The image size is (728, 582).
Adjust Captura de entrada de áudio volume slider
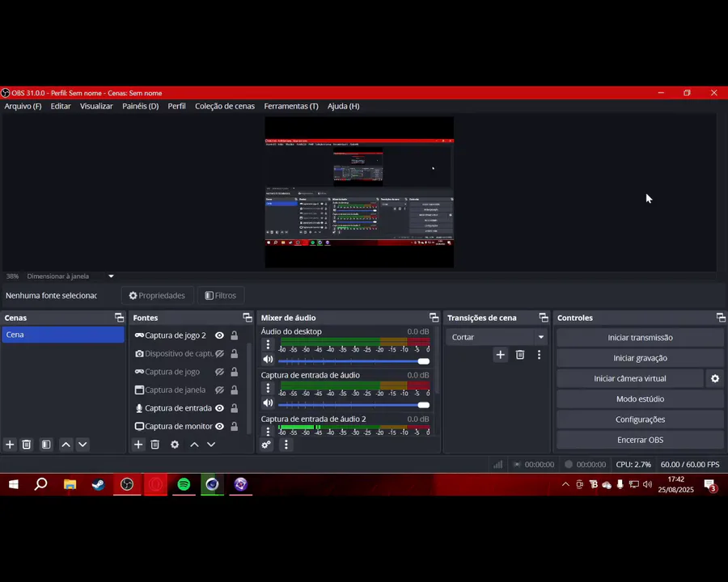pos(353,405)
